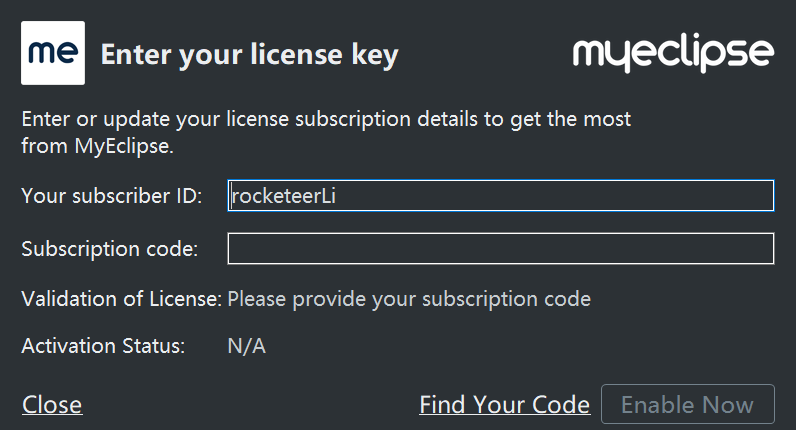Image resolution: width=796 pixels, height=430 pixels.
Task: Click the "Validation of License:" label
Action: pos(121,299)
